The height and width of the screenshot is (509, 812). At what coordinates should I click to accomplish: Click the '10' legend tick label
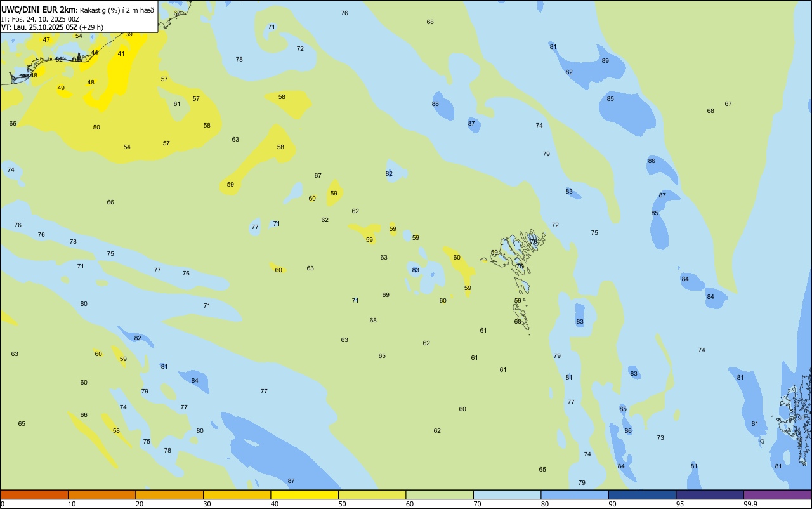[x=72, y=504]
